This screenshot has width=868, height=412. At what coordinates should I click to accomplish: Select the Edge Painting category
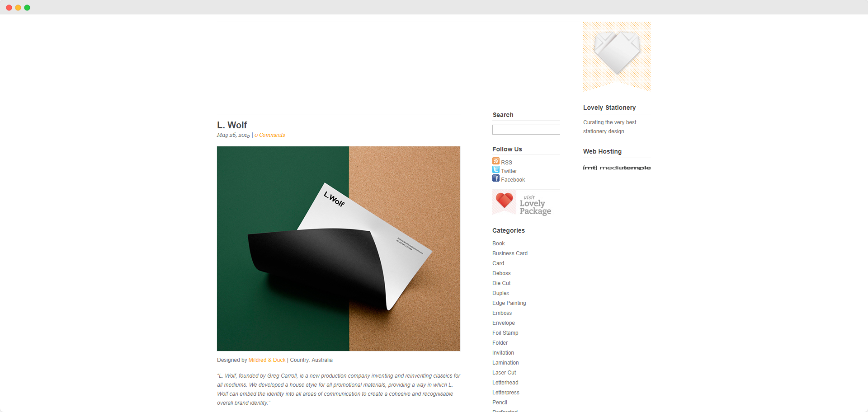[x=509, y=303]
